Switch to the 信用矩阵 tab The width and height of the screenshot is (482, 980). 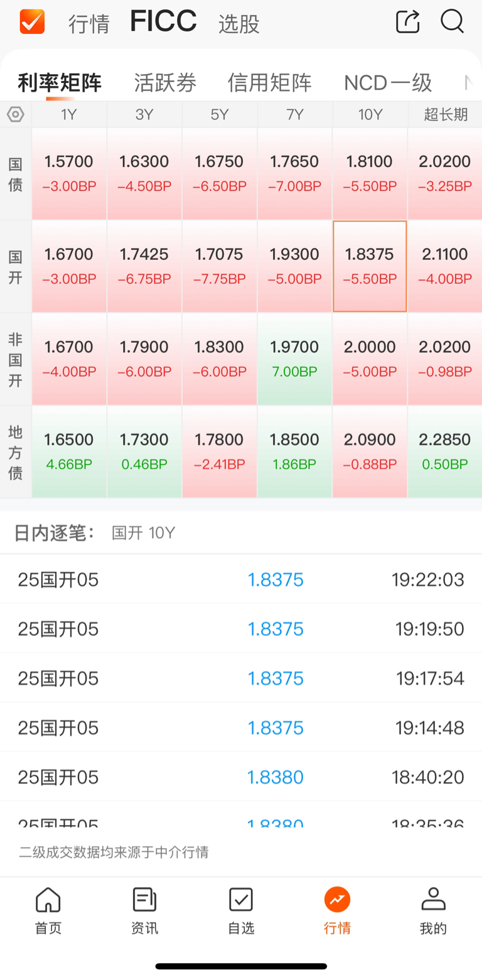click(x=270, y=83)
